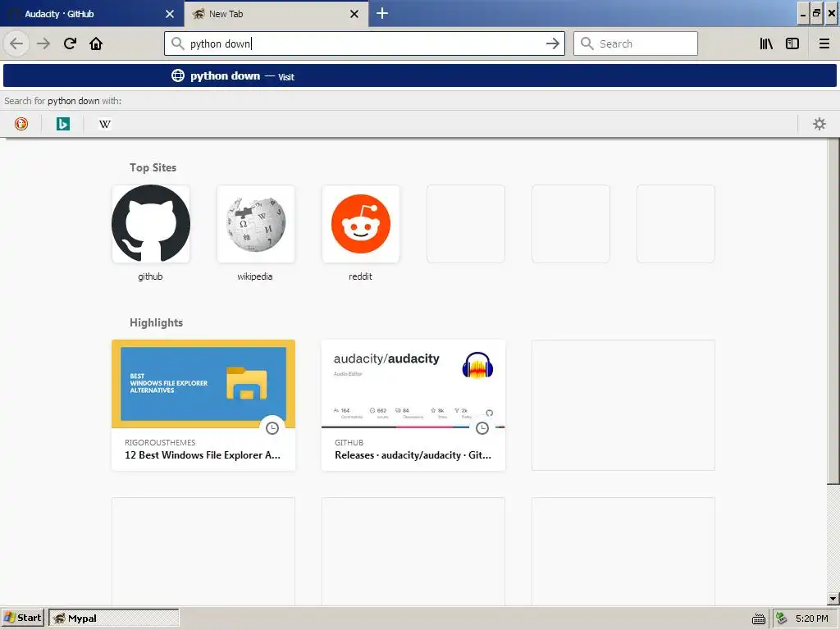Click the history clock on audacity card
The height and width of the screenshot is (630, 840).
point(482,427)
